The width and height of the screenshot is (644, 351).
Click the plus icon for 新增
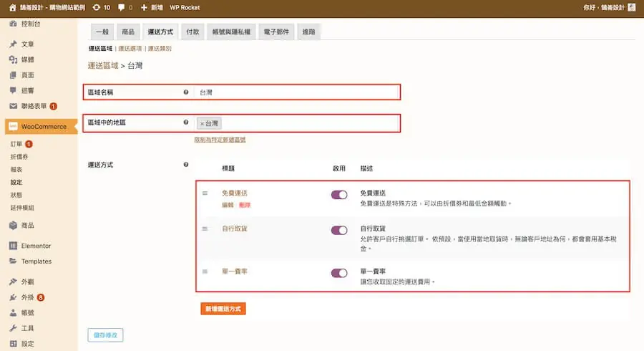144,7
